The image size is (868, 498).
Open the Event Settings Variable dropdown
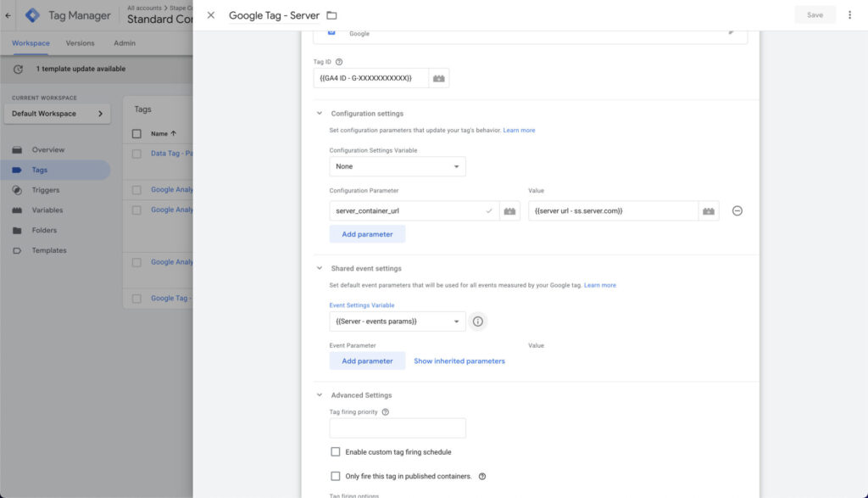(x=397, y=322)
